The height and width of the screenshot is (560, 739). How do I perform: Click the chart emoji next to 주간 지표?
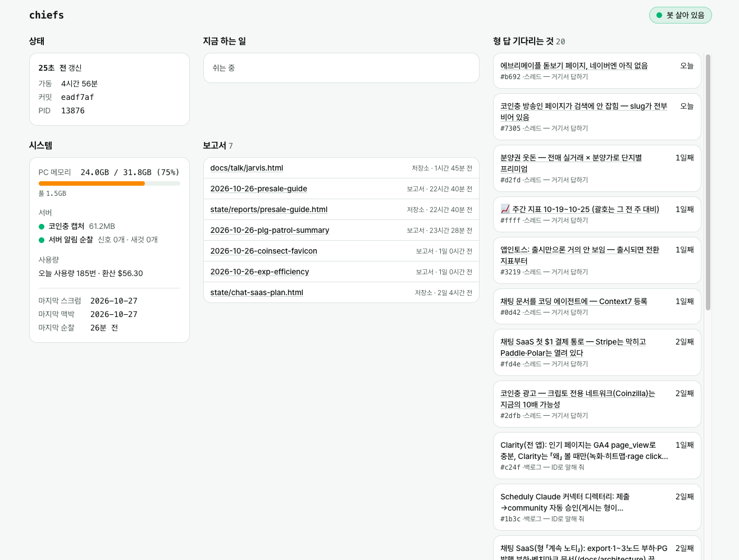click(505, 209)
